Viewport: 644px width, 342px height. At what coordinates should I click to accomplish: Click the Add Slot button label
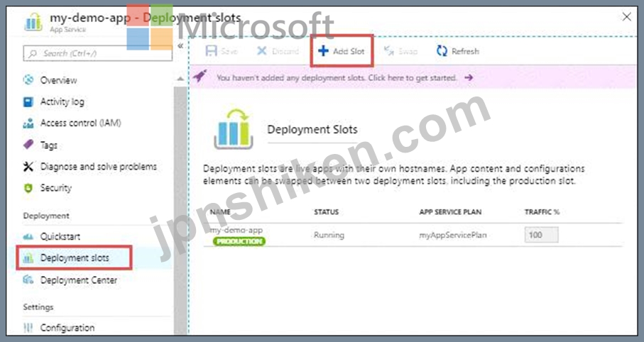coord(349,51)
